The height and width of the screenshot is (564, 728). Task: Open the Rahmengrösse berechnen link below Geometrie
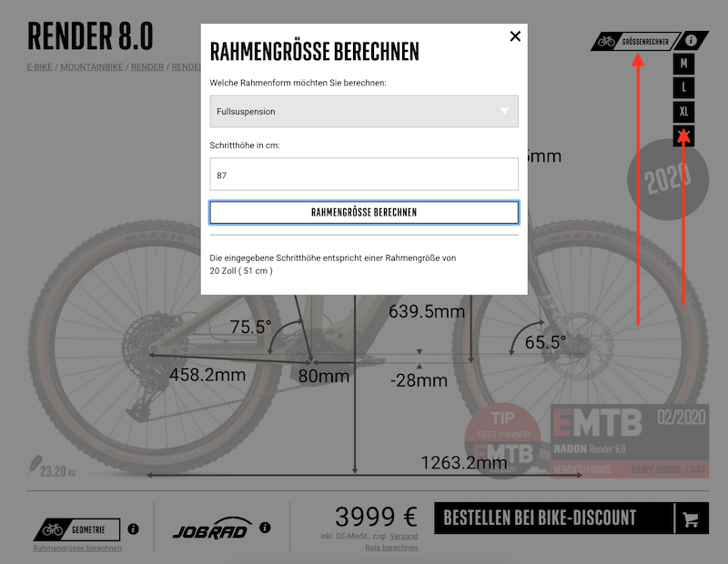[77, 549]
